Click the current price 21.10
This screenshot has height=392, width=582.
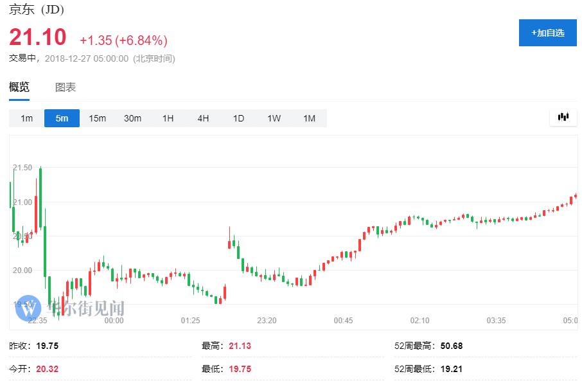37,37
